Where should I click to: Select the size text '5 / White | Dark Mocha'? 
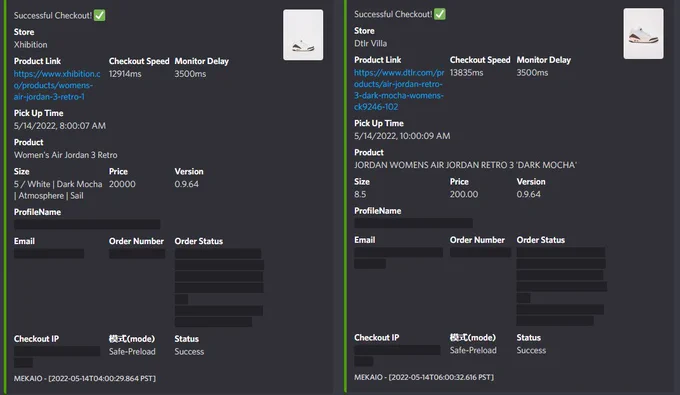(x=58, y=184)
